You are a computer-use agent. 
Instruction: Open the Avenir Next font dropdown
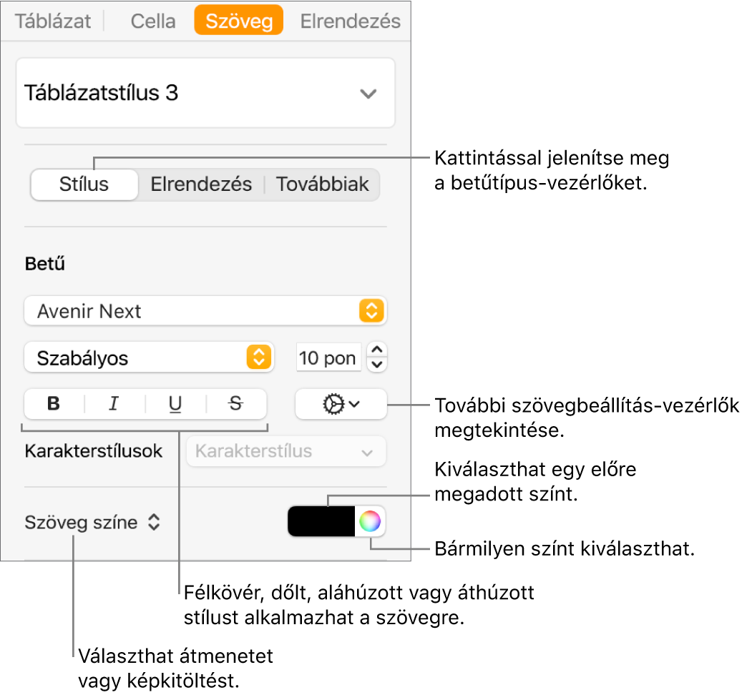tap(205, 311)
